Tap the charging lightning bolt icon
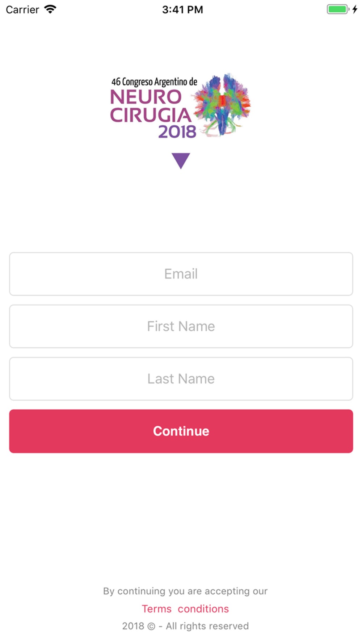 pyautogui.click(x=355, y=9)
